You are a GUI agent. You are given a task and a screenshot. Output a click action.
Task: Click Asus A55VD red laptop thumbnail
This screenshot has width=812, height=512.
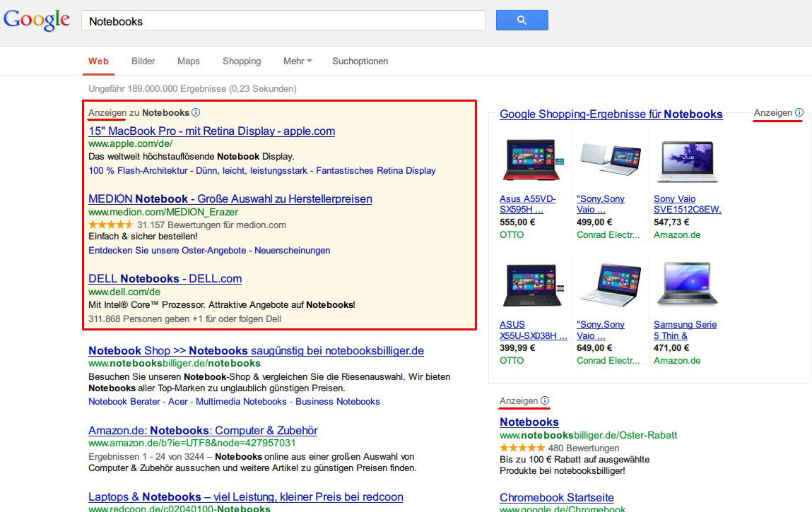[532, 160]
